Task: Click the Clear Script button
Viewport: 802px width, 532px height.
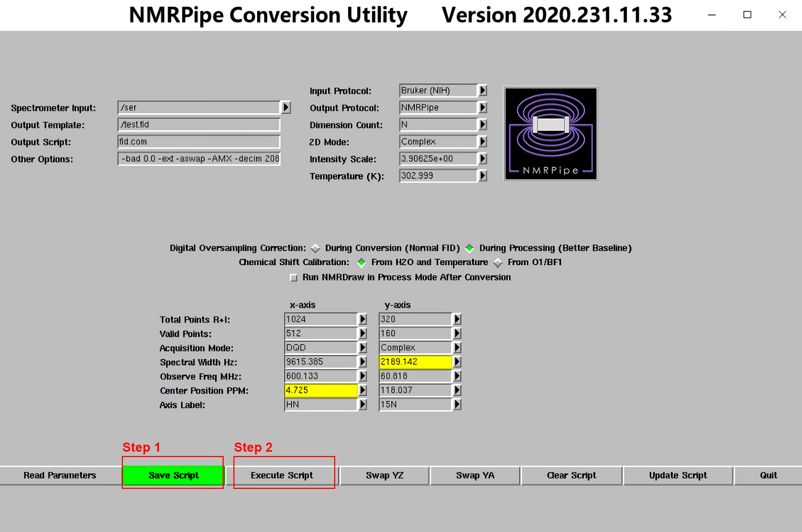Action: pyautogui.click(x=571, y=475)
